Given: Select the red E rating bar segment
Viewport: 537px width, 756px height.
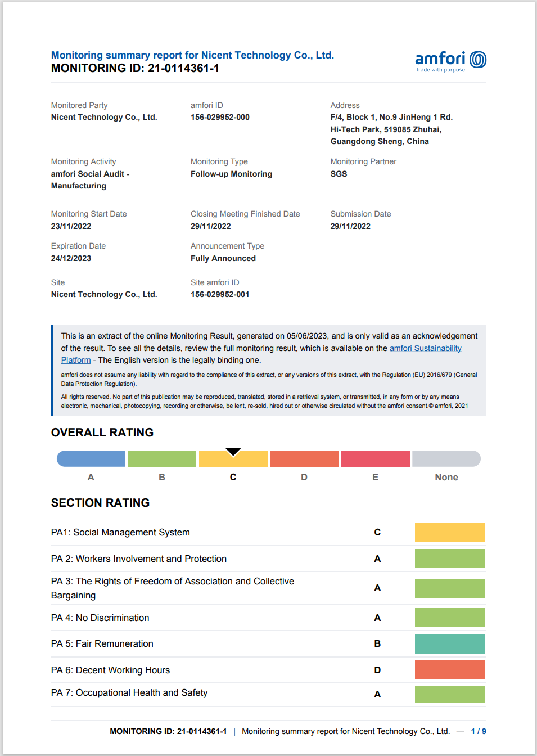Looking at the screenshot, I should click(x=375, y=459).
